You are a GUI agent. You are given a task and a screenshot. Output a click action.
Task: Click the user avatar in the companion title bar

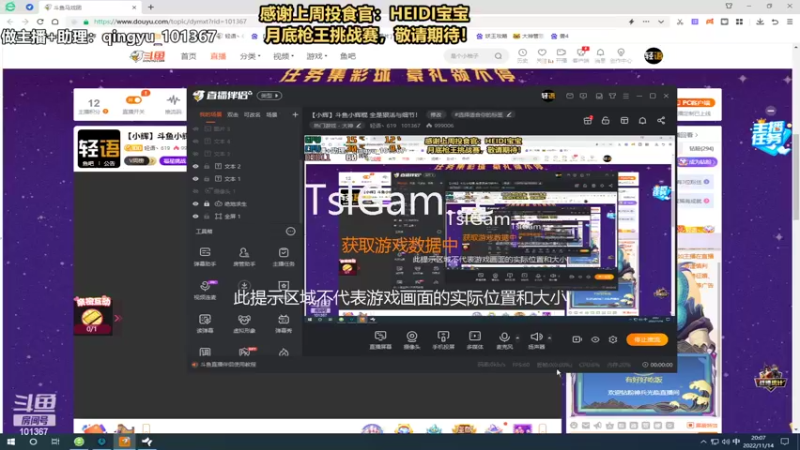tap(548, 95)
